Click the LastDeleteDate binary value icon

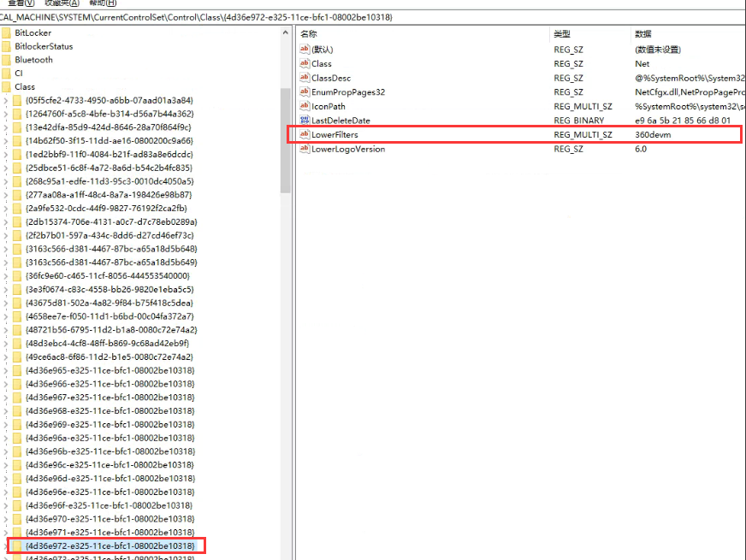pyautogui.click(x=304, y=121)
